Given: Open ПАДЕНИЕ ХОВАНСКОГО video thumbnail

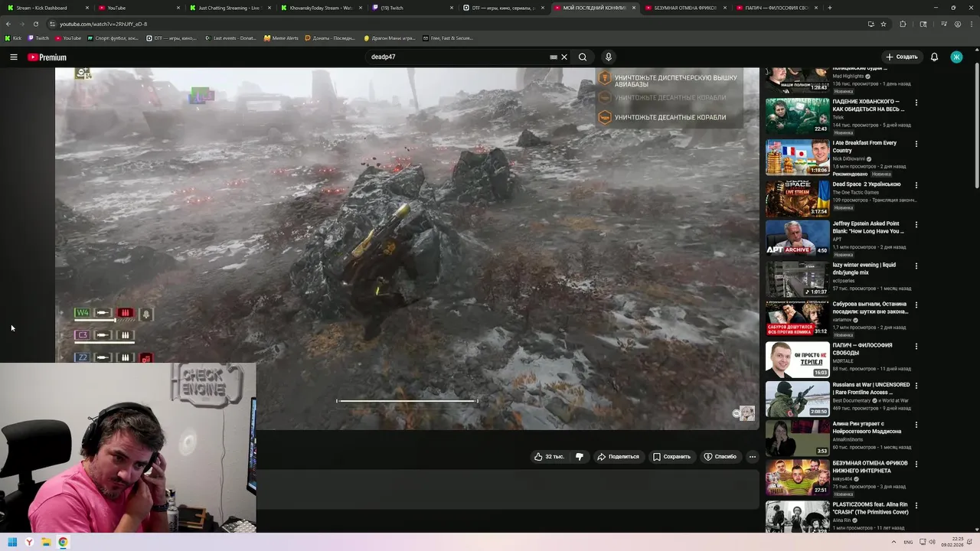Looking at the screenshot, I should (x=797, y=116).
